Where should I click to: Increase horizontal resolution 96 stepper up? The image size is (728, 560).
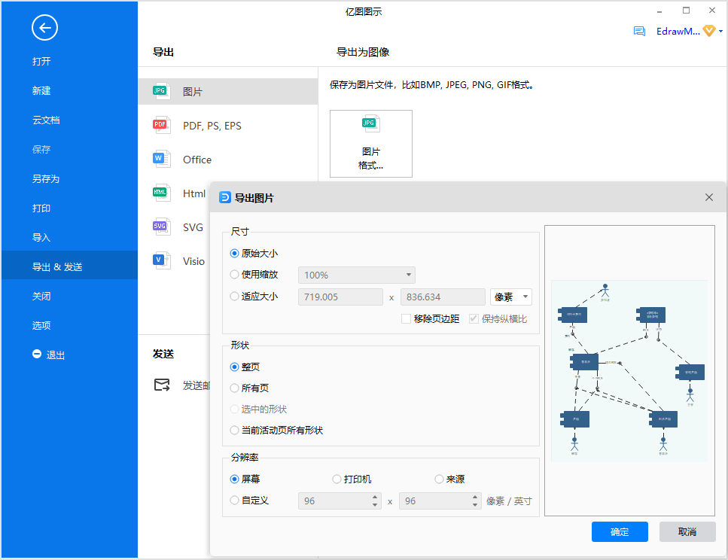[x=375, y=498]
